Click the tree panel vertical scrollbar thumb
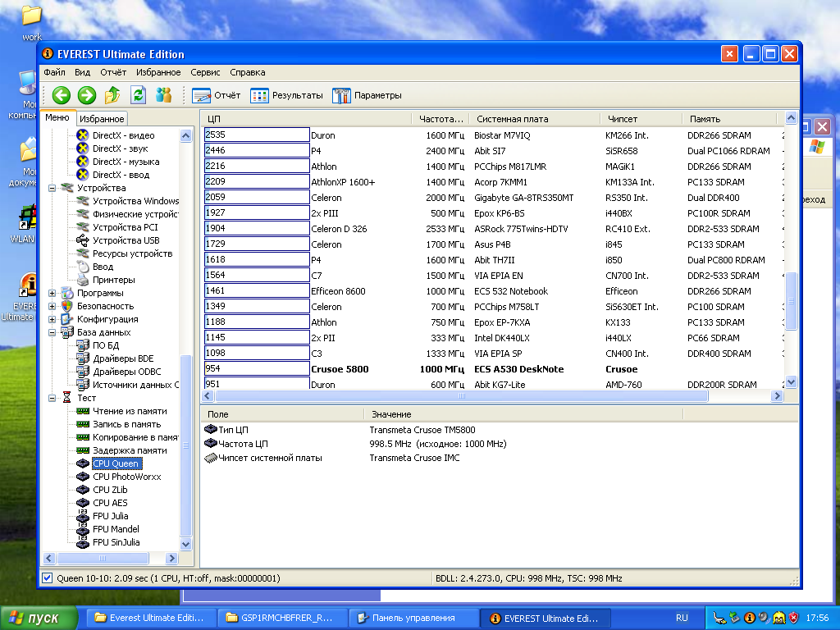Screen dimensions: 840x630 coord(186,445)
